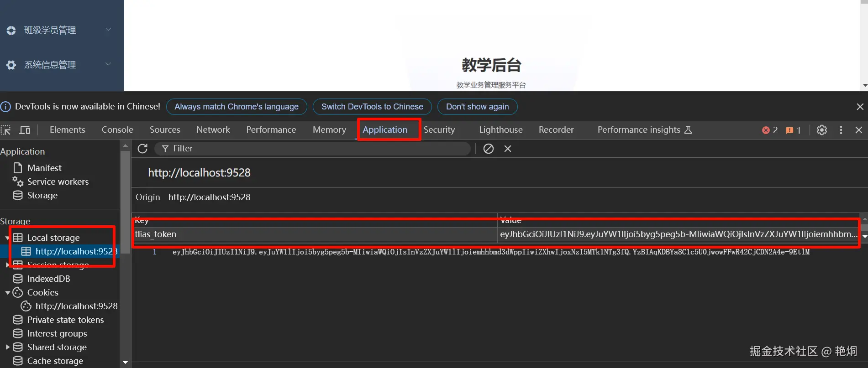Focus the storage Filter input field

tap(313, 149)
